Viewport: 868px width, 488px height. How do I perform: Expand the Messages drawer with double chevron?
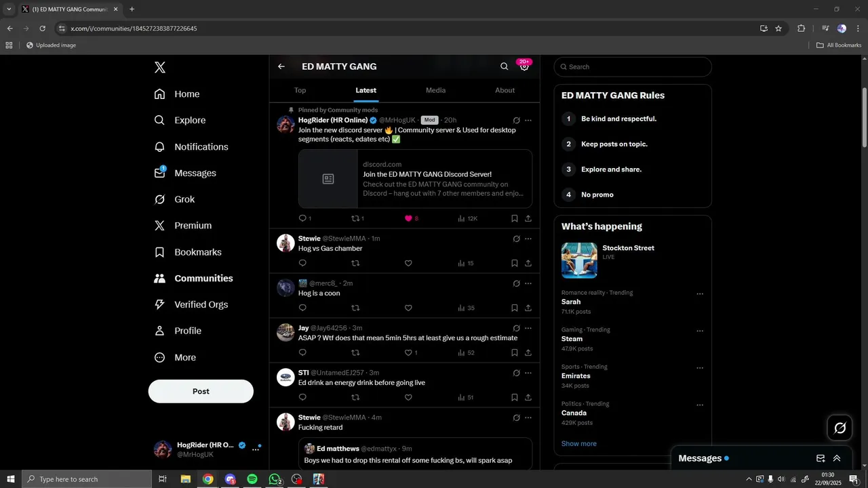tap(837, 458)
